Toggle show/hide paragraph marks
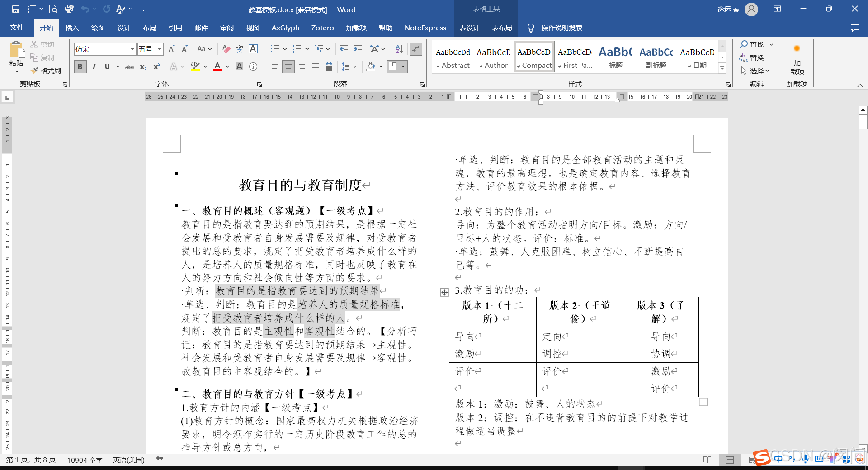The height and width of the screenshot is (470, 868). (x=415, y=49)
